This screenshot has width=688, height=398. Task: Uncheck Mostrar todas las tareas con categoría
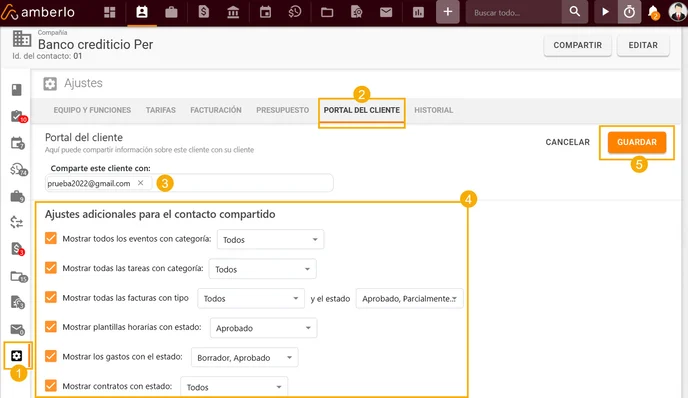(51, 268)
